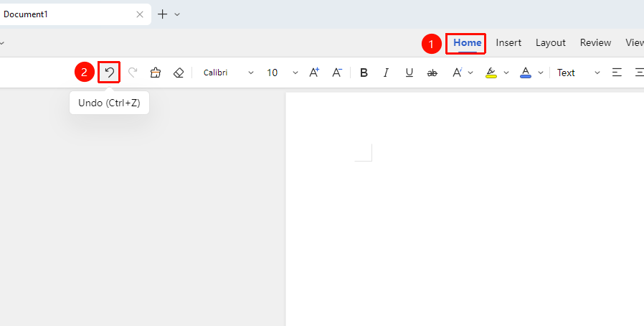Open the superscript options dropdown arrow
Viewport: 644px width, 326px height.
[470, 73]
